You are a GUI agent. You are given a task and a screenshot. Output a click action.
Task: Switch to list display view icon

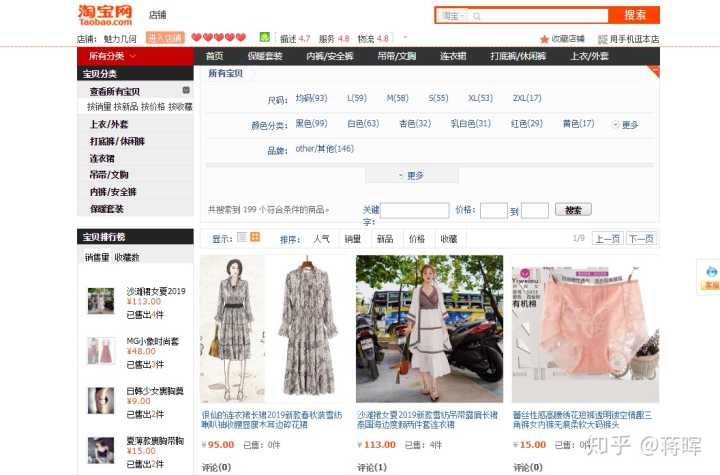coord(241,238)
